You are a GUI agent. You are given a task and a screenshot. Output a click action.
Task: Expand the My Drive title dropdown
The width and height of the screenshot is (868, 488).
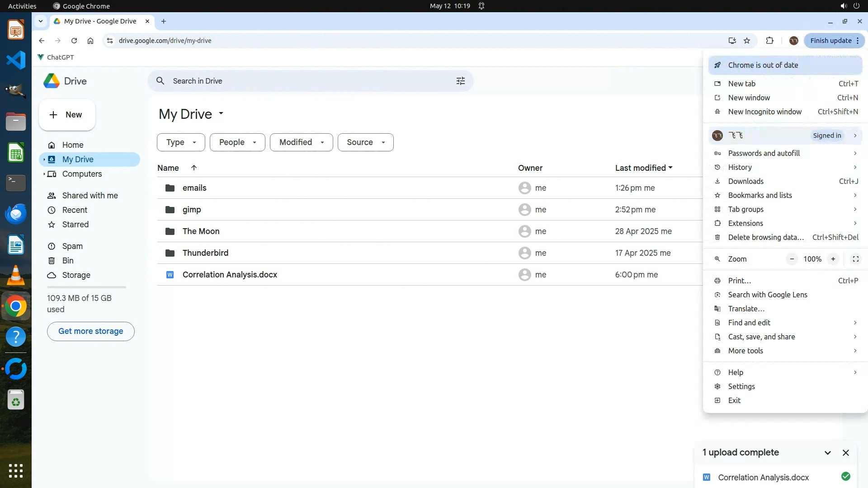221,113
